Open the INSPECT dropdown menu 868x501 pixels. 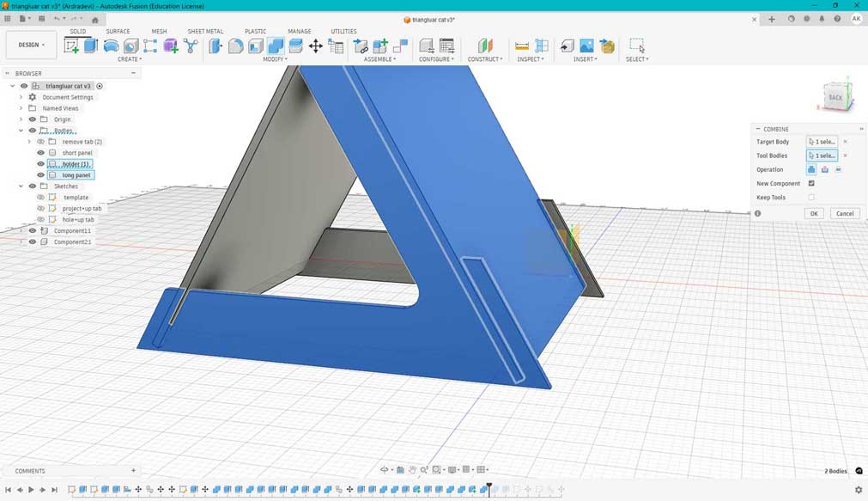coord(531,59)
